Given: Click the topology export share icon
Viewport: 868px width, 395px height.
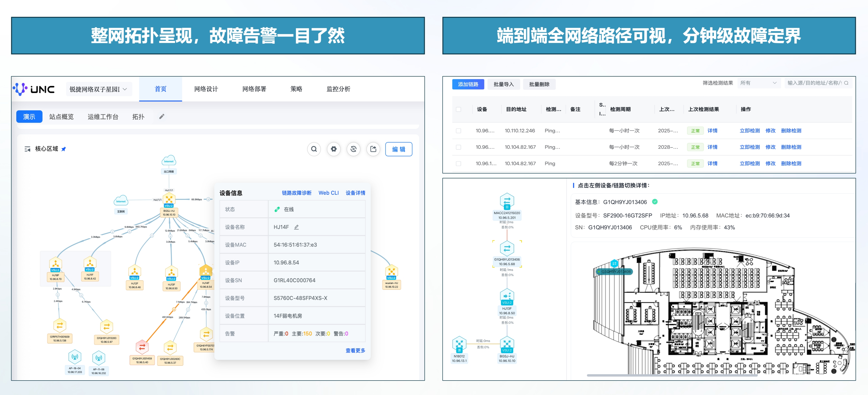Looking at the screenshot, I should (x=373, y=149).
